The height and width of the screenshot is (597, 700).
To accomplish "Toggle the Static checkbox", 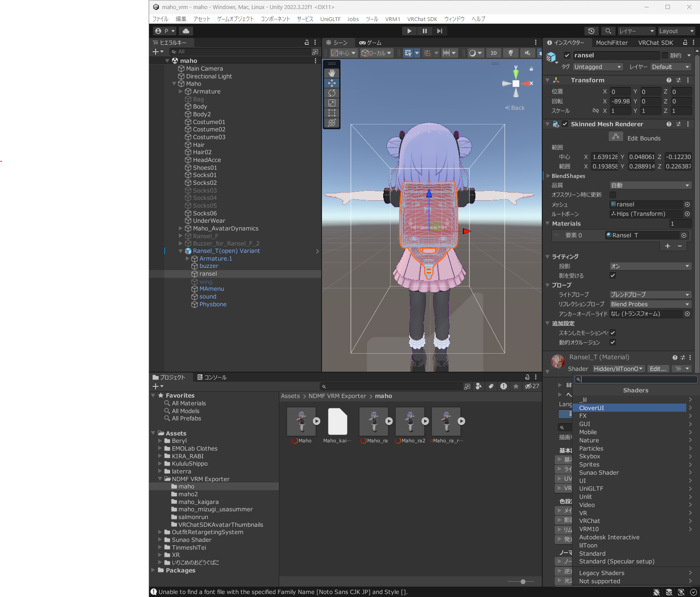I will (665, 56).
